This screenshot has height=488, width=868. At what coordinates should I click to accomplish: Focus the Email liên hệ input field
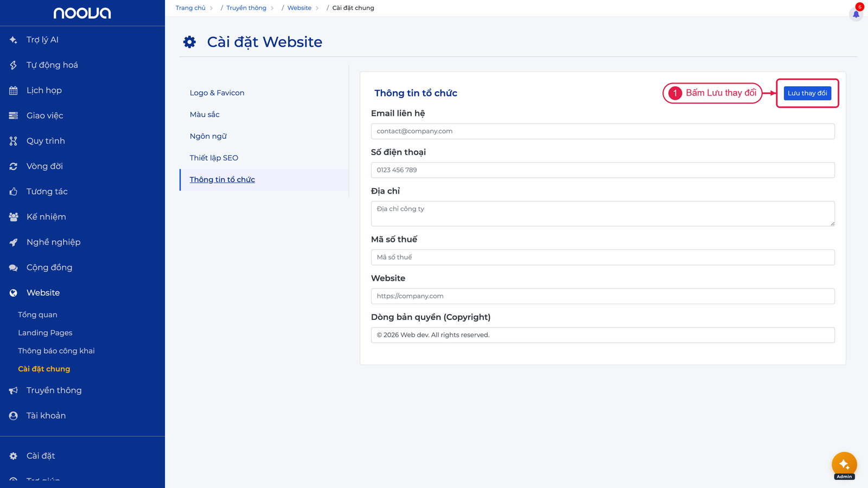pyautogui.click(x=603, y=131)
